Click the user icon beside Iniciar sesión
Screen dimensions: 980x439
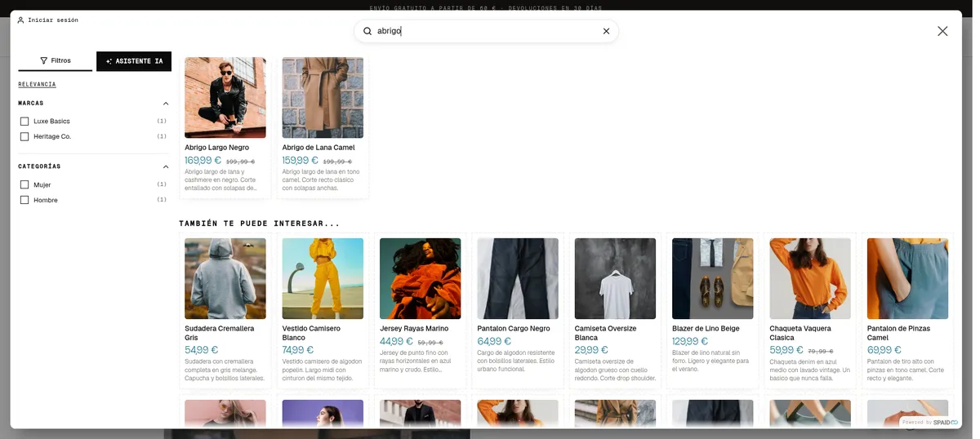[x=20, y=20]
